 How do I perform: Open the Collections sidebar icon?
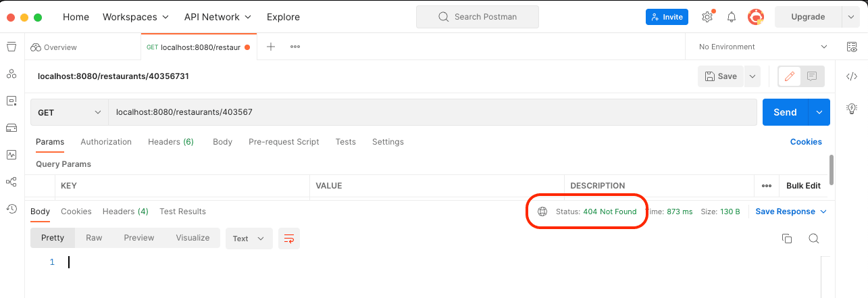pos(11,47)
